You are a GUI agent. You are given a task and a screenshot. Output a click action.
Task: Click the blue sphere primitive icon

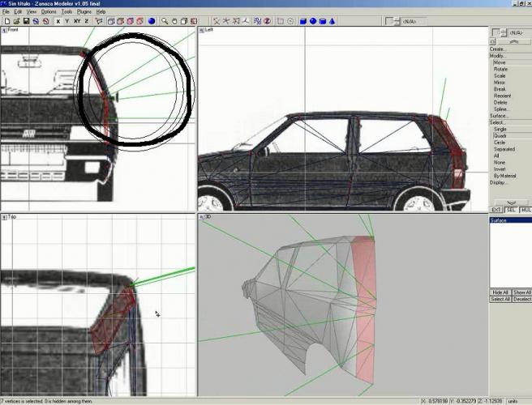coord(312,21)
